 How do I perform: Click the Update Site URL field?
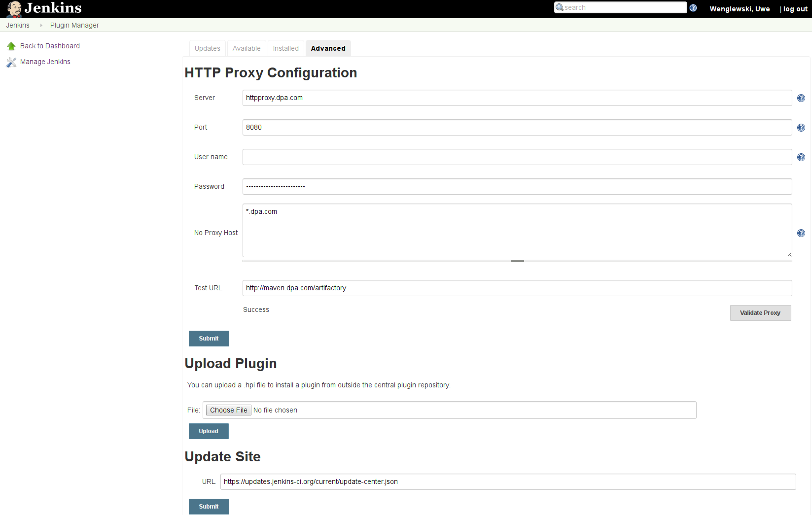[508, 481]
